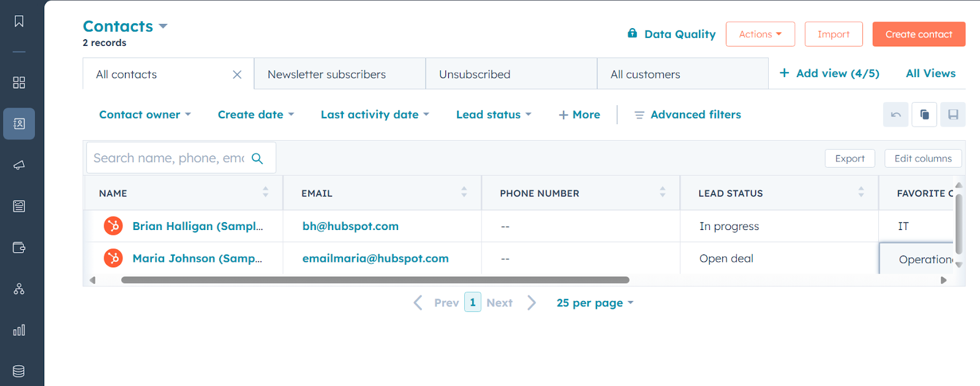Viewport: 980px width, 386px height.
Task: Open the 25 per page dropdown
Action: coord(595,303)
